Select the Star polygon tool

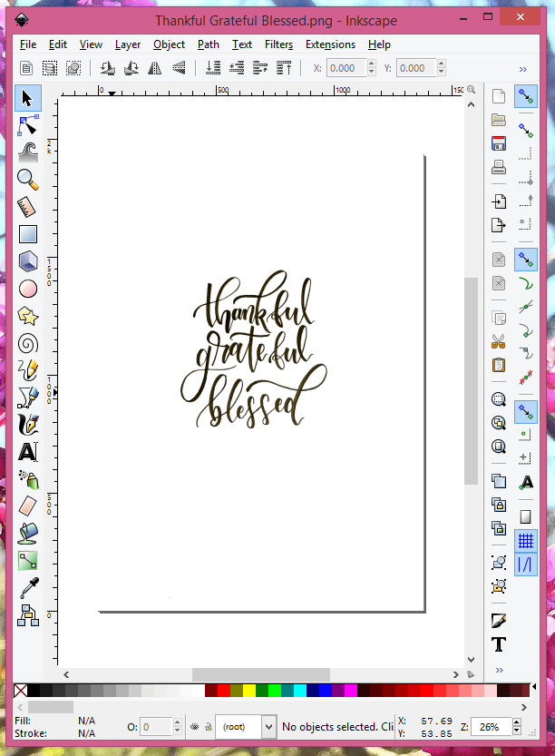point(27,316)
